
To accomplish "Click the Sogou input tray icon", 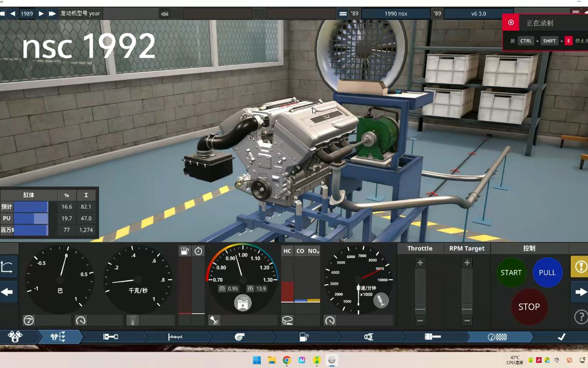I will click(569, 360).
